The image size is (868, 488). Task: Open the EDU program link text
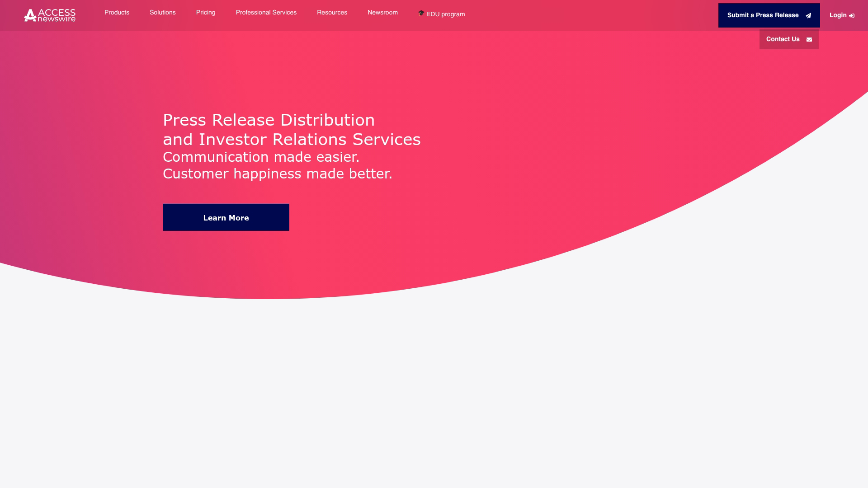click(x=445, y=14)
